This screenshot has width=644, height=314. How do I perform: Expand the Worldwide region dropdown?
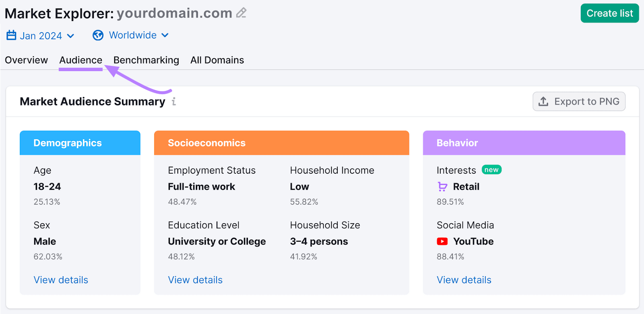(x=131, y=35)
